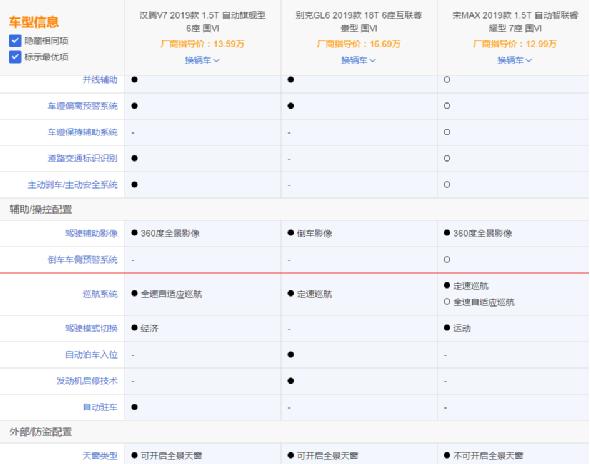Viewport: 590px width, 464px height.
Task: Open 换辆车 dropdown under 汉腾V7
Action: point(202,60)
